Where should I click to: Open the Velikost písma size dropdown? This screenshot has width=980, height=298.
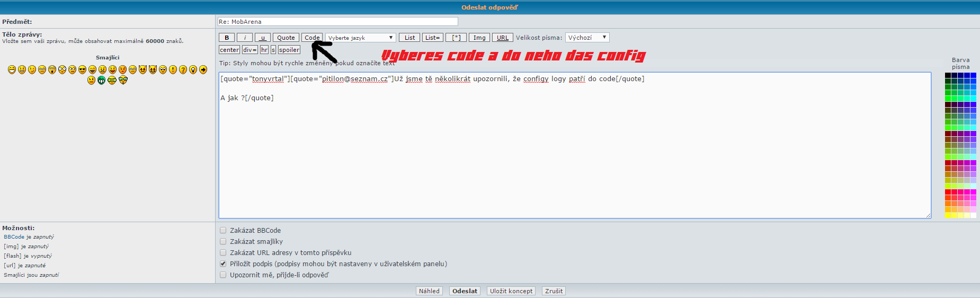587,38
